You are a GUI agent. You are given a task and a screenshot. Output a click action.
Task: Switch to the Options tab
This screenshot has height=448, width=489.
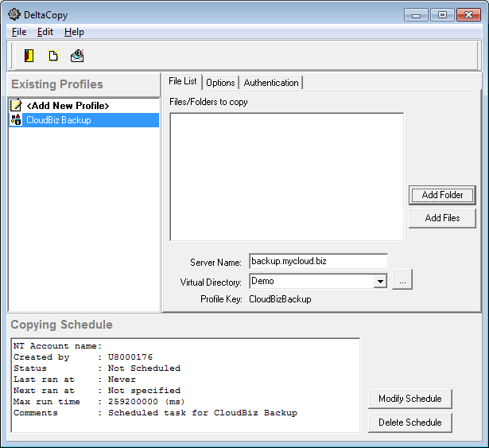pyautogui.click(x=220, y=83)
